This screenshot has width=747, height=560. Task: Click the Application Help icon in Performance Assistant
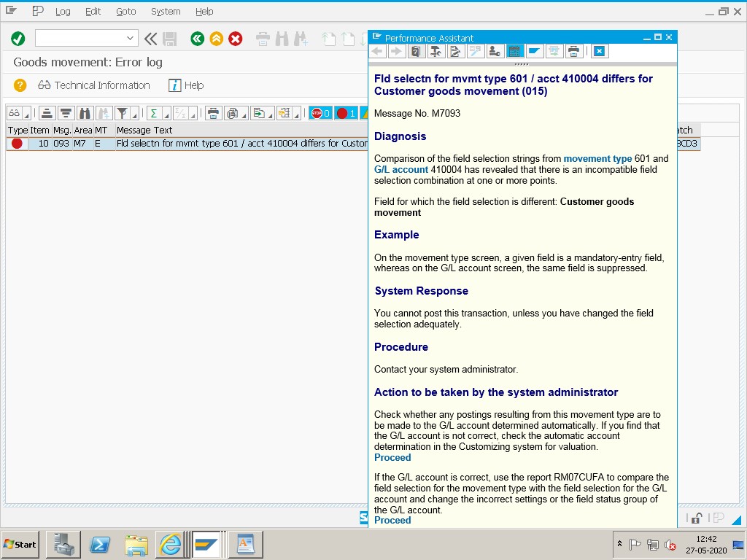(416, 51)
